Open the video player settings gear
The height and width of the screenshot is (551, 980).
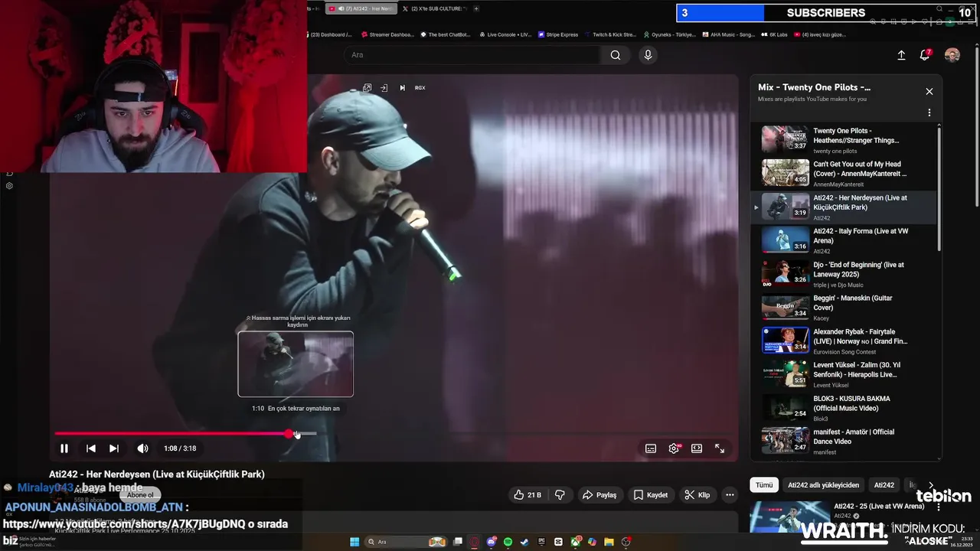(674, 448)
